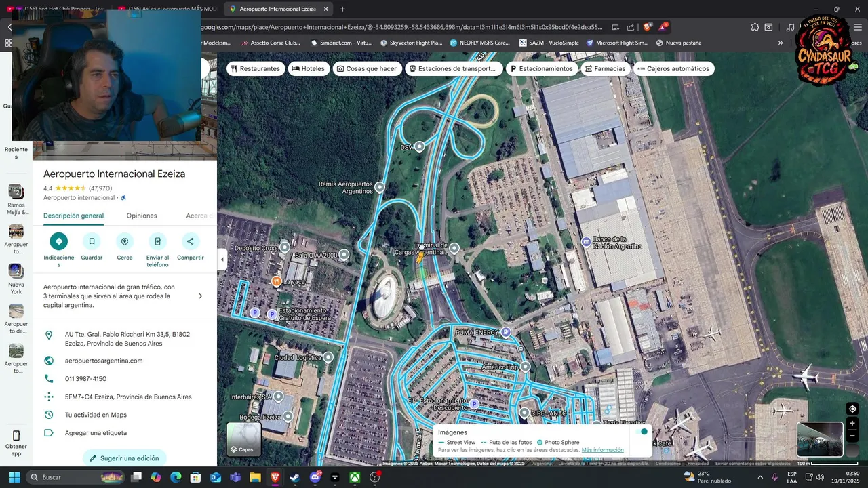Click the Interbaires S.A. marker
This screenshot has width=868, height=488.
(279, 396)
